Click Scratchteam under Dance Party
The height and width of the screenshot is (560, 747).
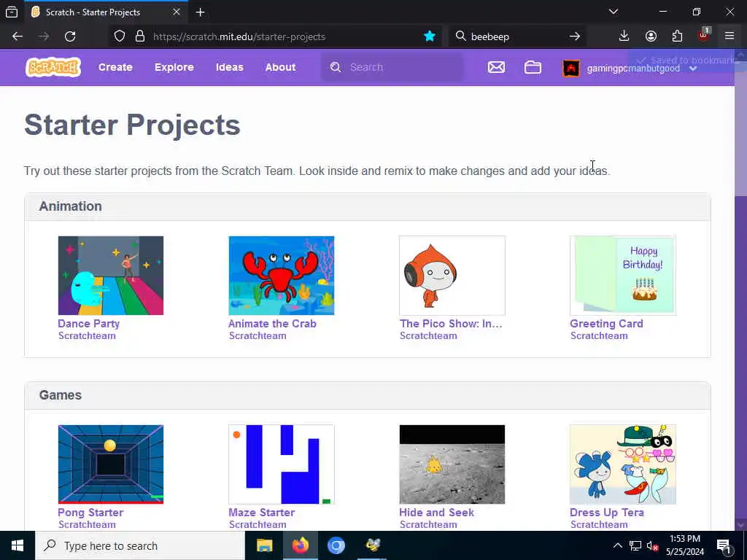(87, 335)
